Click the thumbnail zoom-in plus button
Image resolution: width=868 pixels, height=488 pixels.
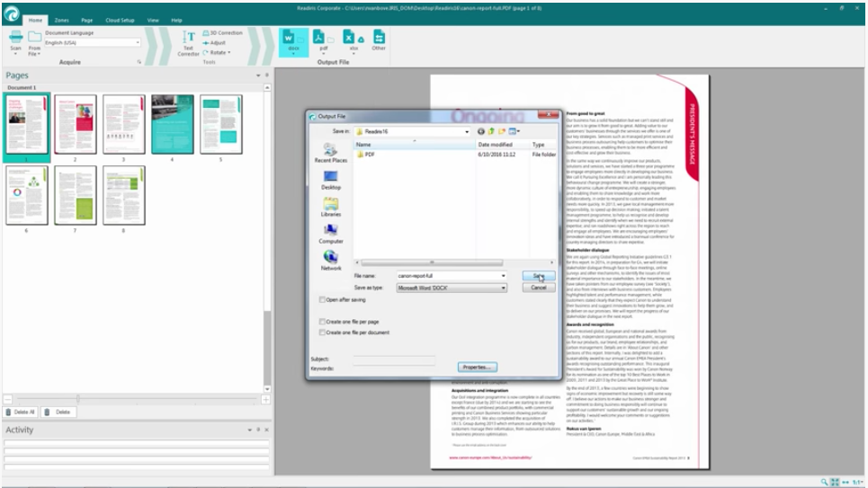pos(265,399)
